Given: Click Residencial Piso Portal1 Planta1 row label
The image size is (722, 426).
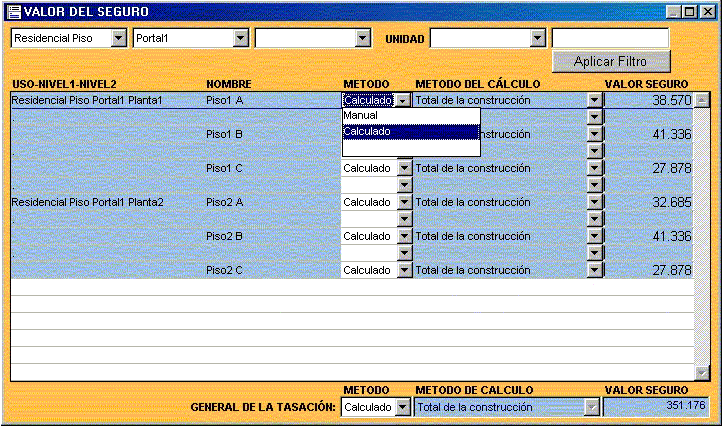Looking at the screenshot, I should pyautogui.click(x=87, y=100).
